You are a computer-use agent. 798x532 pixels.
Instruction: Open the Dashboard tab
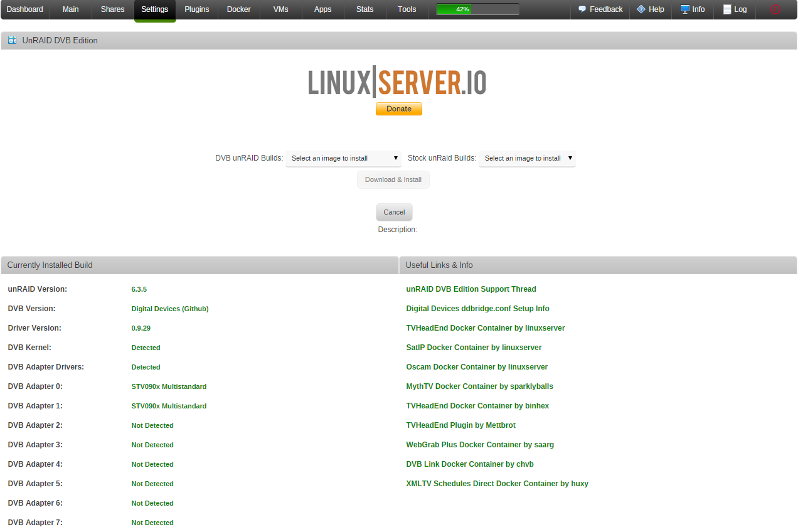point(25,9)
